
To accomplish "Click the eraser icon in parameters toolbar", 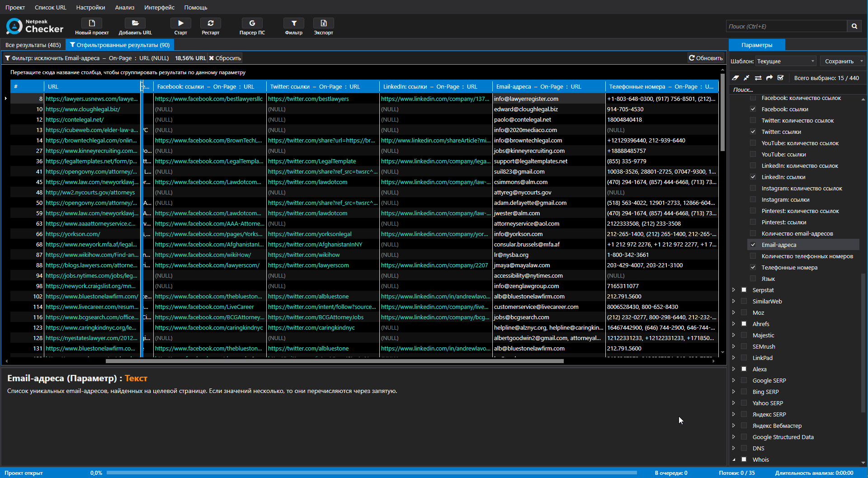I will coord(736,78).
